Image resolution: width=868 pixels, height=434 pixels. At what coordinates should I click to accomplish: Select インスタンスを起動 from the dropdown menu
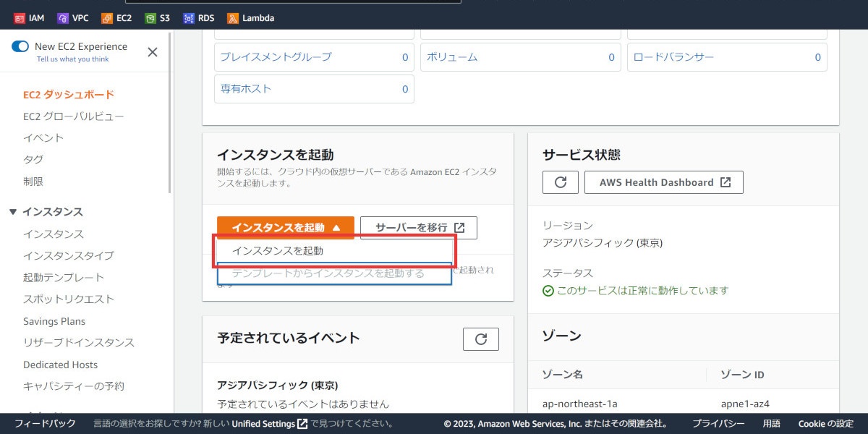point(334,251)
